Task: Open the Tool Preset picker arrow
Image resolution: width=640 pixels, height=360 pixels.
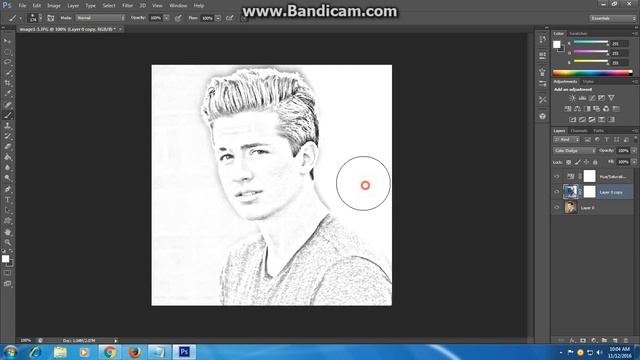Action: pyautogui.click(x=20, y=18)
